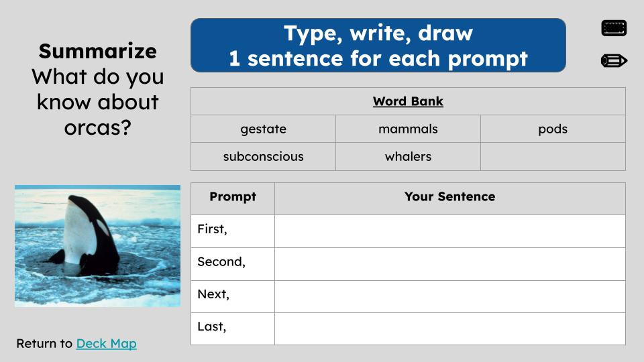The height and width of the screenshot is (362, 644).
Task: Select the orca photo
Action: point(97,246)
